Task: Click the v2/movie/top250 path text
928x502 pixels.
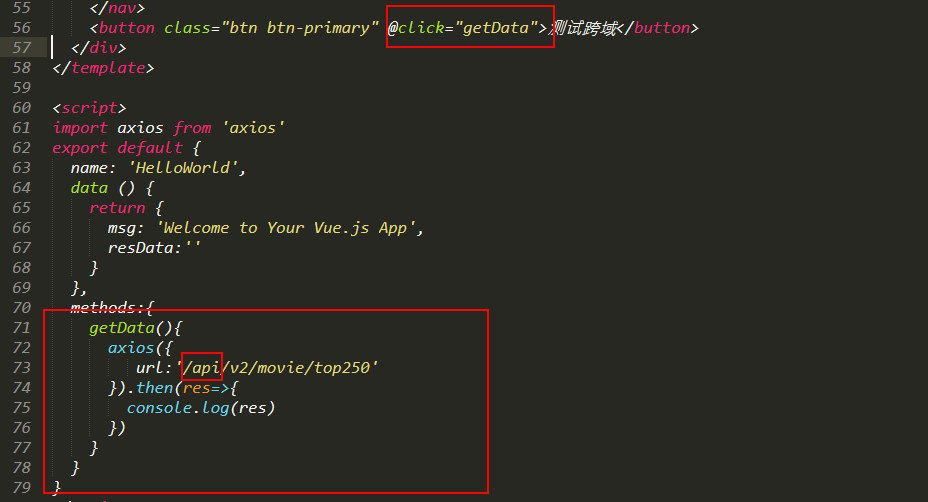Action: coord(299,368)
